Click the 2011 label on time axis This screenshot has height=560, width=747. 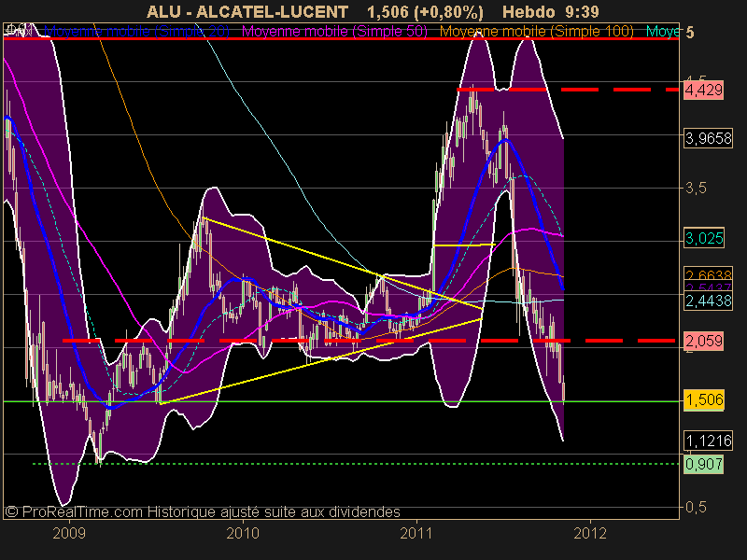click(416, 533)
